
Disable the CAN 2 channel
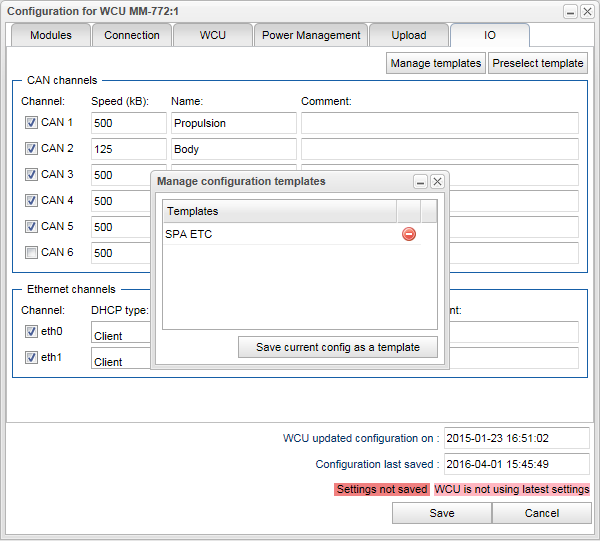32,148
